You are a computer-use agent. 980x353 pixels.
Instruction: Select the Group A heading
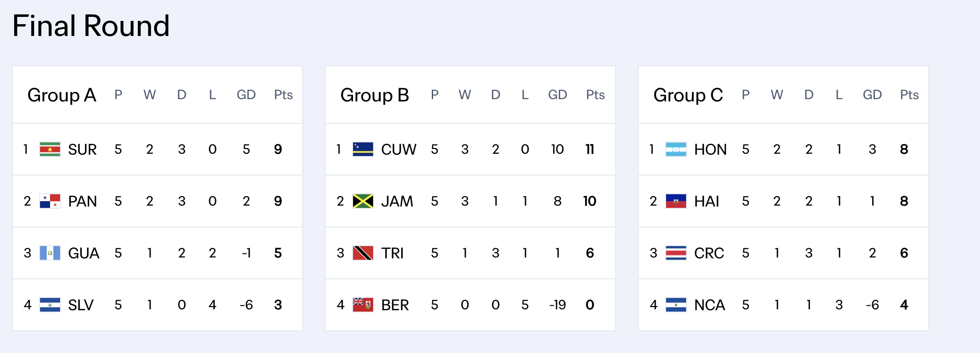pos(62,95)
